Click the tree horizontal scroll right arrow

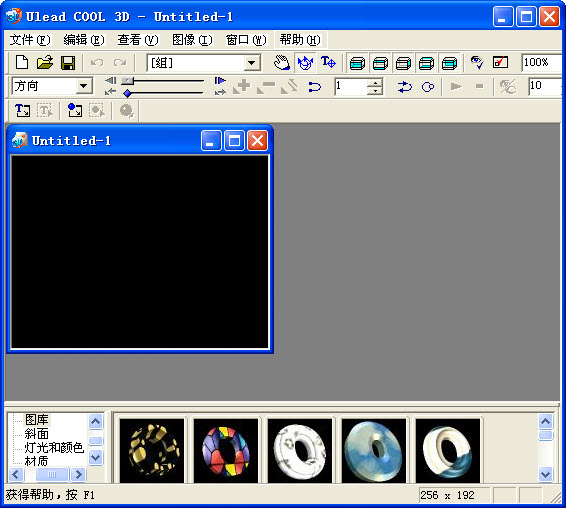pyautogui.click(x=78, y=474)
